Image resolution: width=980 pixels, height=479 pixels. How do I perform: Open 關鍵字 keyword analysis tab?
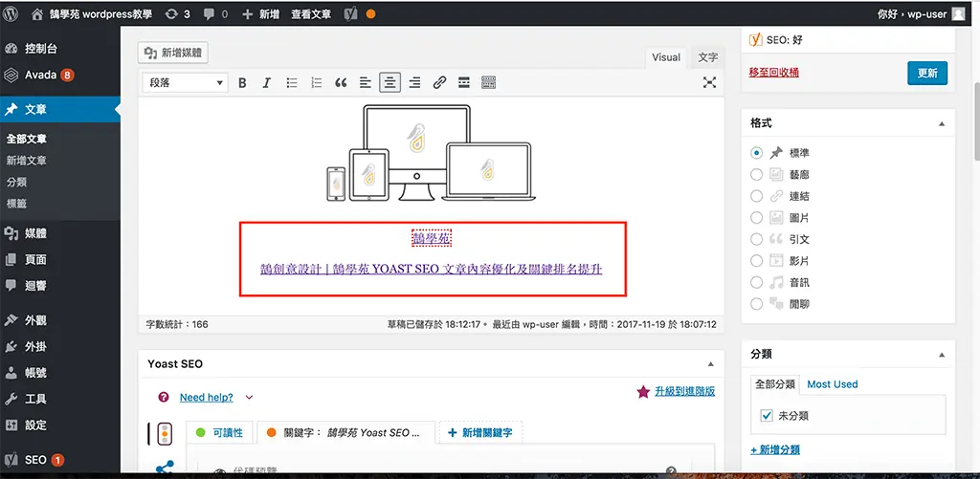(x=345, y=433)
